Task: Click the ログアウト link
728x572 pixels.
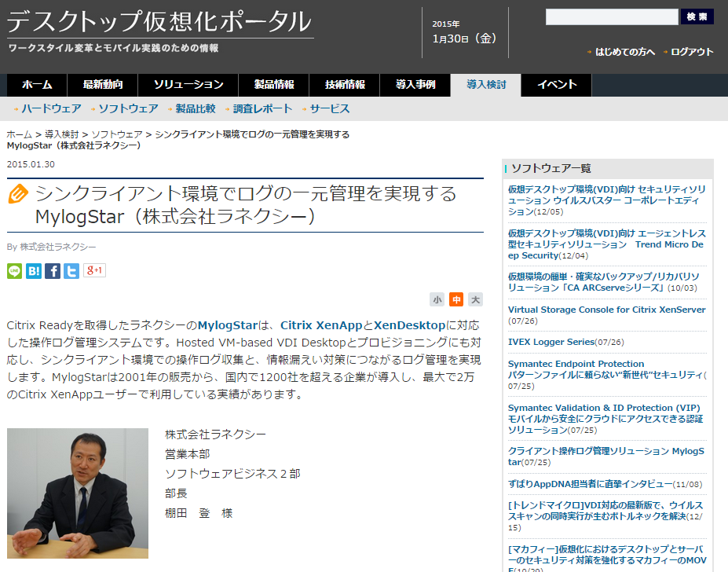Action: pos(692,52)
